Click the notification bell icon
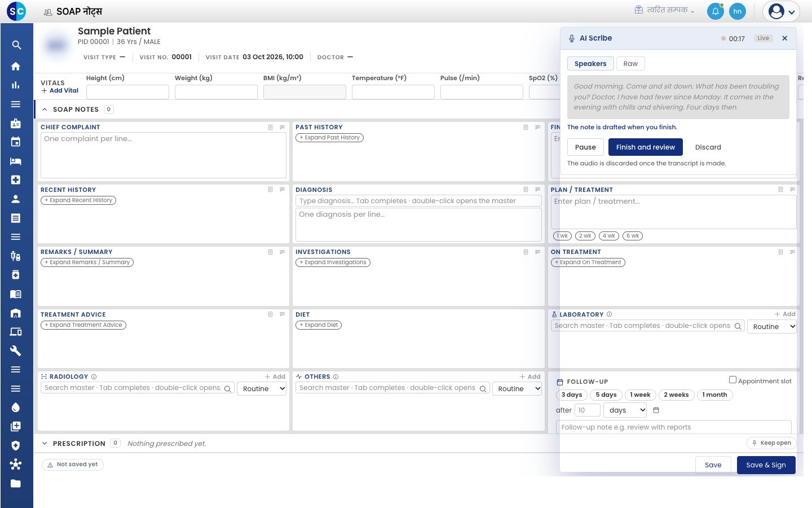812x508 pixels. 716,11
